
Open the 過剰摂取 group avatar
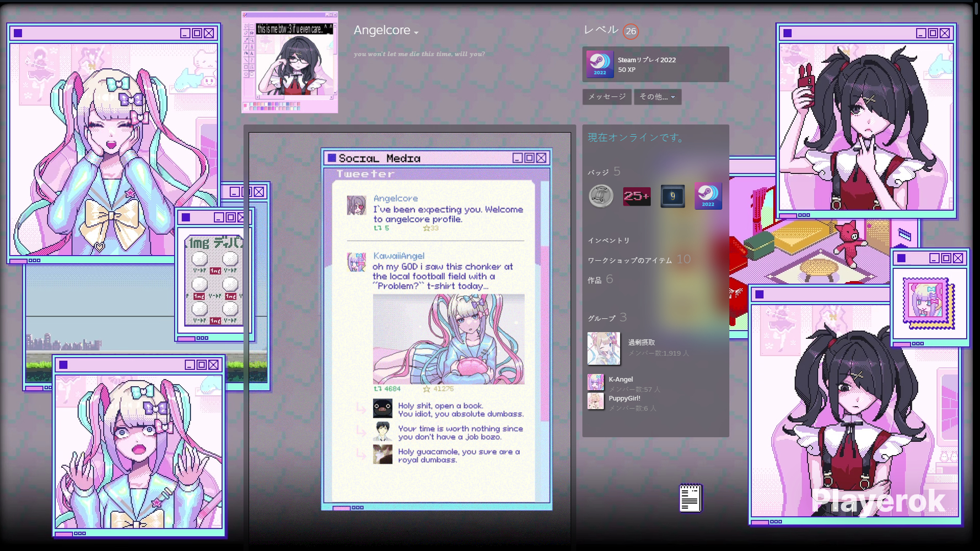pos(604,348)
